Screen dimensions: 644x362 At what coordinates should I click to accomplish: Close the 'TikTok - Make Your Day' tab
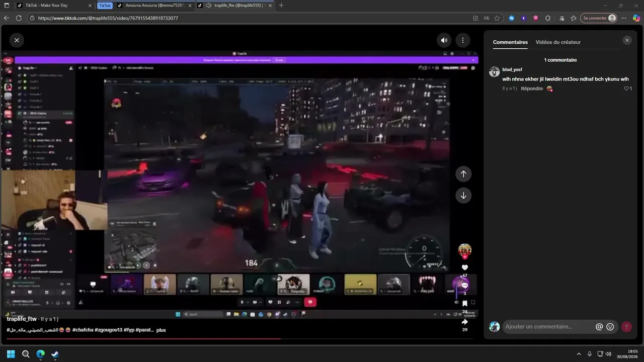90,6
